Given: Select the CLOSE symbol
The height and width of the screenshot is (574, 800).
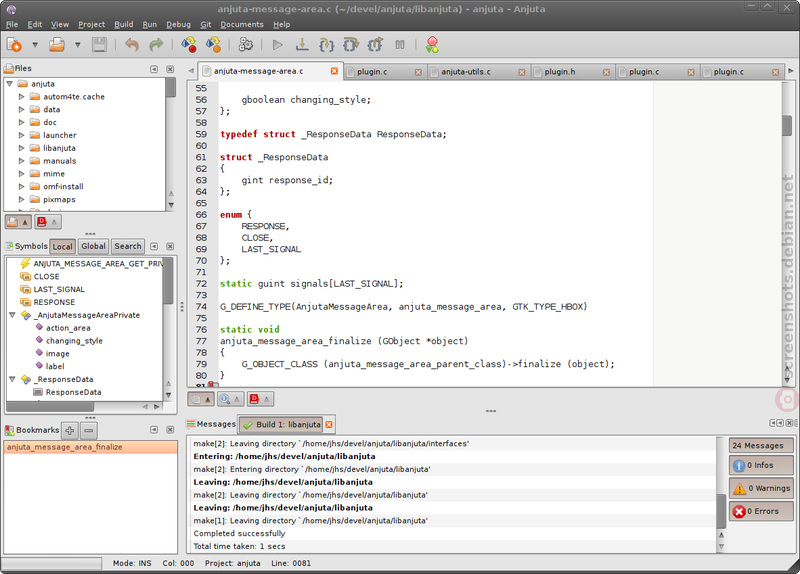Looking at the screenshot, I should (x=46, y=277).
